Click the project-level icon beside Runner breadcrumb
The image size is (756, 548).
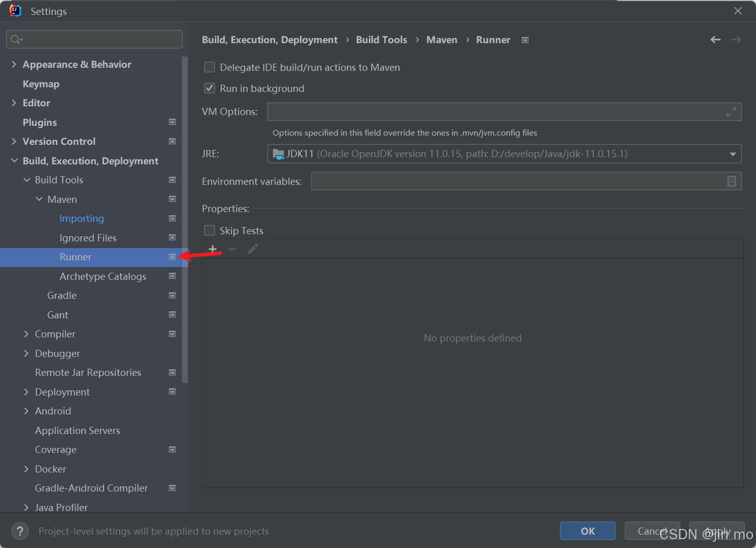tap(525, 40)
